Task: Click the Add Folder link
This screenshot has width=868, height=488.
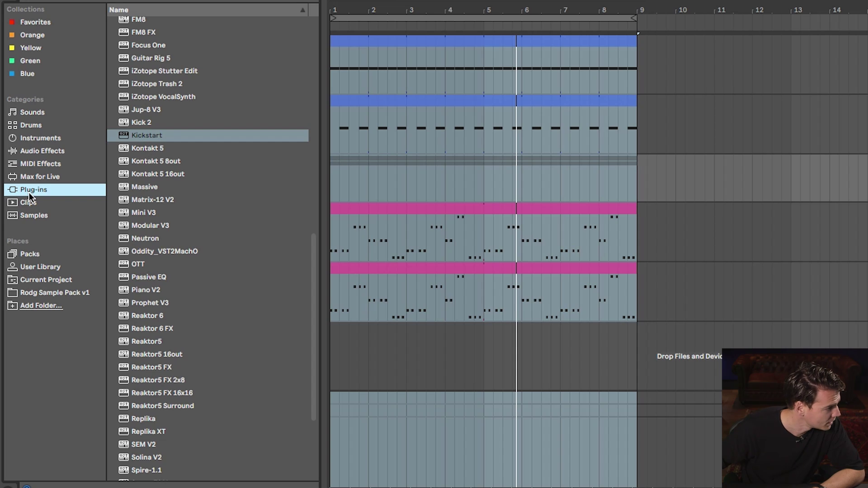Action: 41,305
